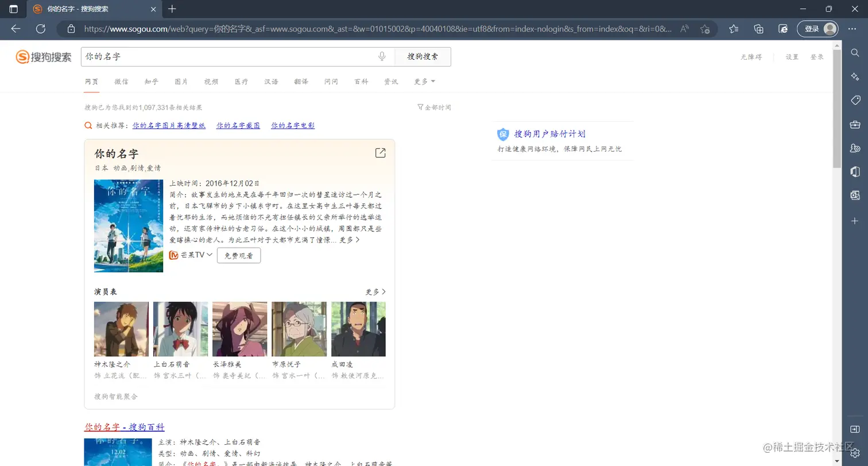Image resolution: width=868 pixels, height=466 pixels.
Task: Open the tab actions menu icon
Action: click(x=14, y=9)
